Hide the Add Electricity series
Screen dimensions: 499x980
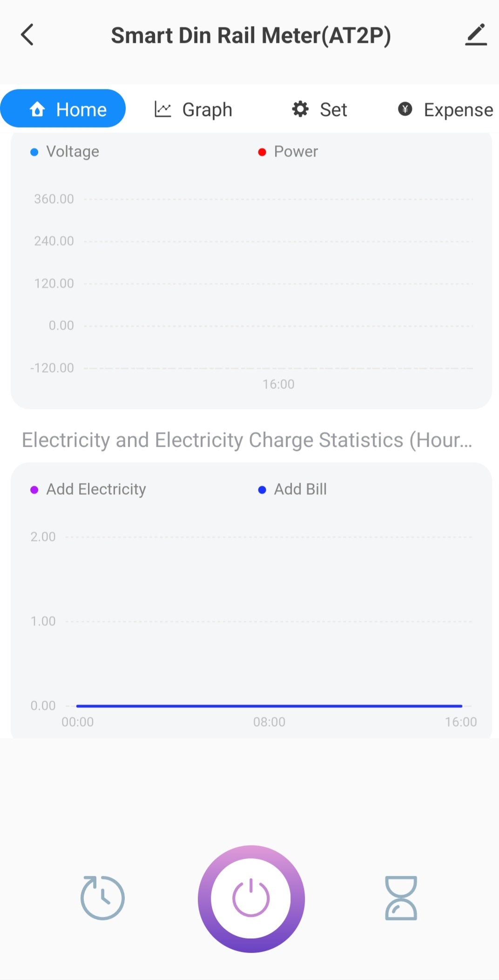(x=88, y=490)
